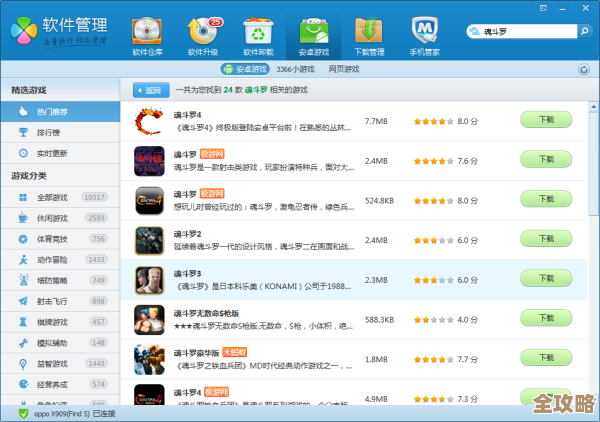Download 魂斗罗3 game
Screen dimensions: 600x422
pos(546,278)
